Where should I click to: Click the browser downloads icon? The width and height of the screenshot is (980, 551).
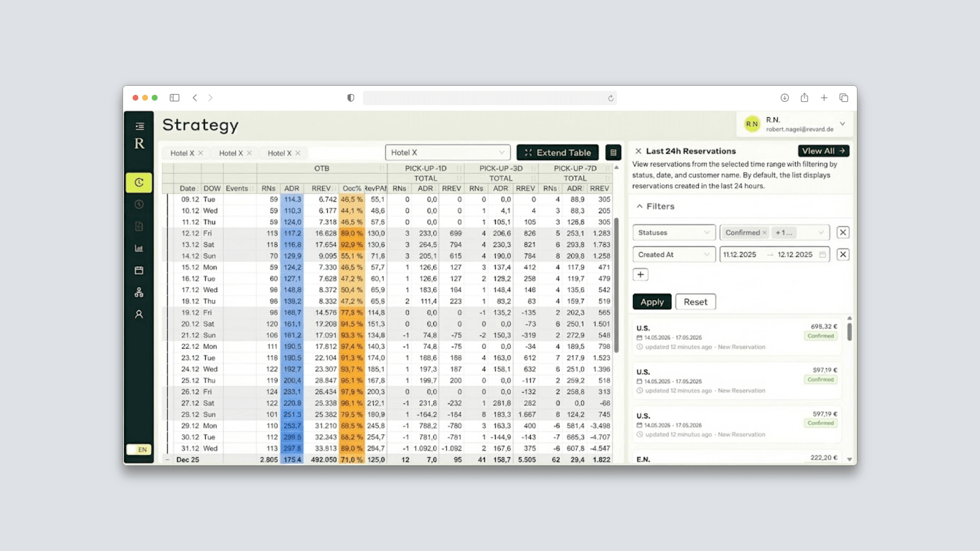tap(785, 98)
